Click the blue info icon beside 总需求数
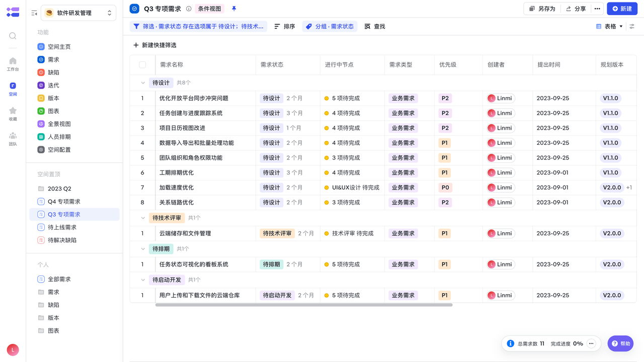Image resolution: width=644 pixels, height=362 pixels. click(x=511, y=344)
